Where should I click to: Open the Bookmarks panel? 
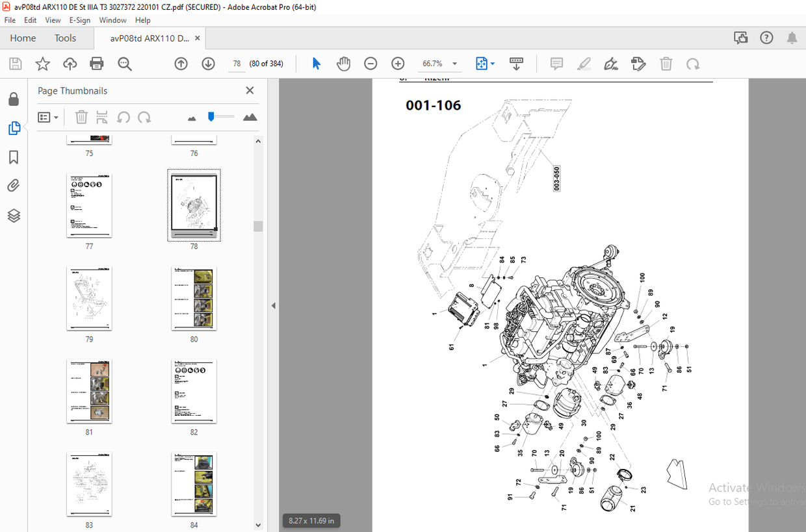click(x=14, y=157)
